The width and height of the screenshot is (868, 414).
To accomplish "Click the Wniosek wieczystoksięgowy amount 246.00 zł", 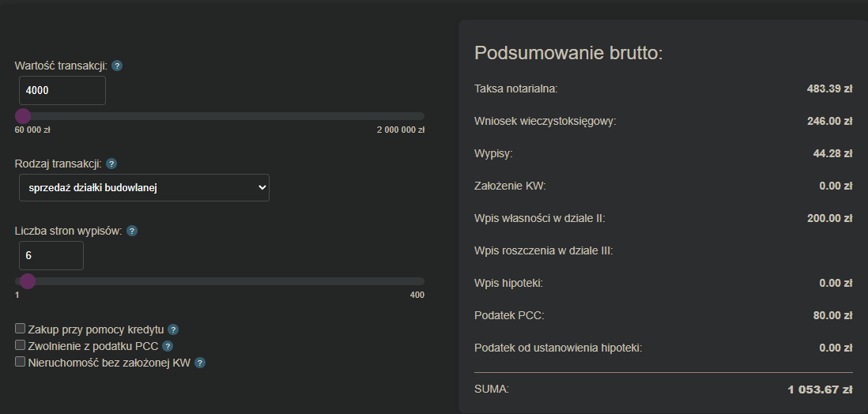I will [x=828, y=121].
